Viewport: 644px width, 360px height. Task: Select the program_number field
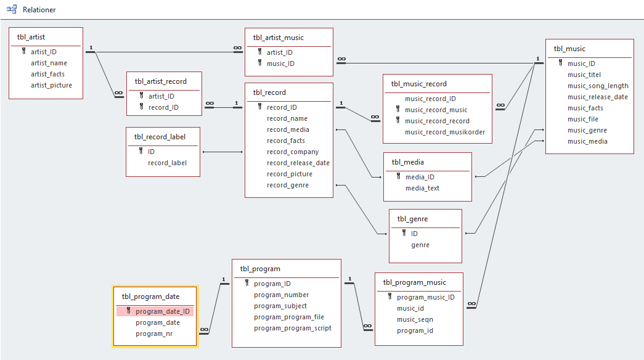click(x=282, y=295)
